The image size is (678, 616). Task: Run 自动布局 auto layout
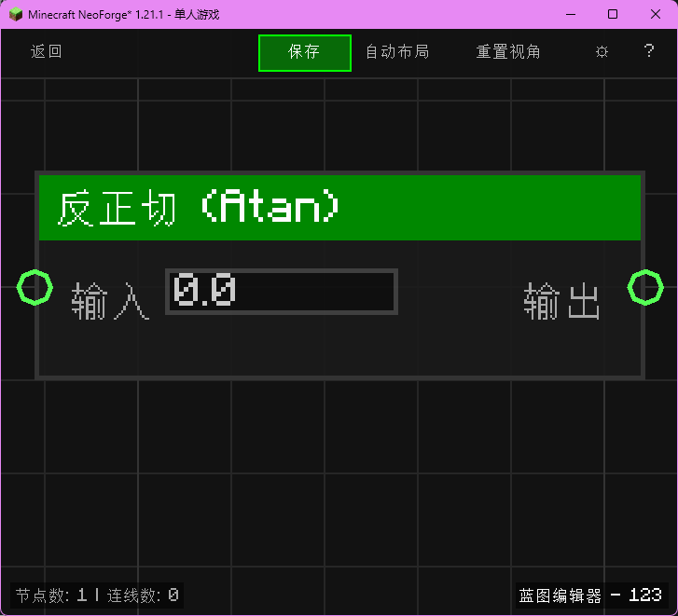click(397, 52)
